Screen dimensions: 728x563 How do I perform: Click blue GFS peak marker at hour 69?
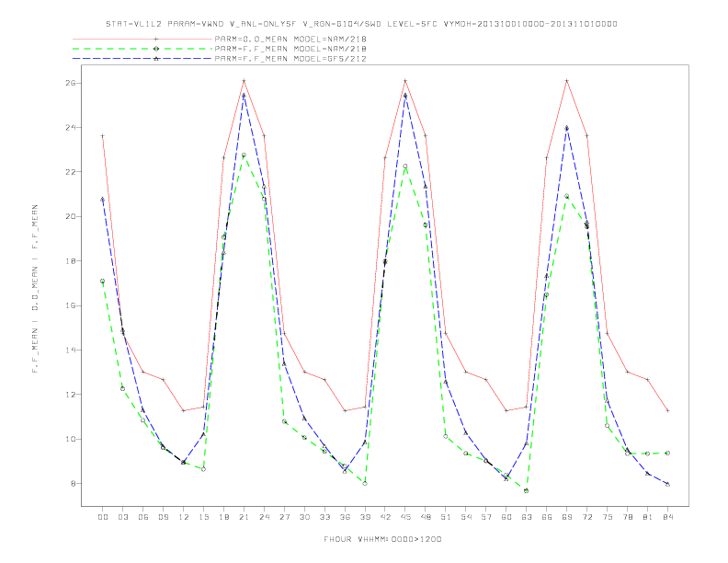click(x=567, y=128)
